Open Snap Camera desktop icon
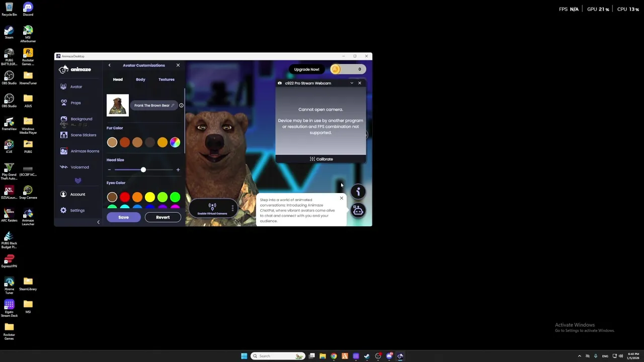The width and height of the screenshot is (644, 362). (28, 192)
